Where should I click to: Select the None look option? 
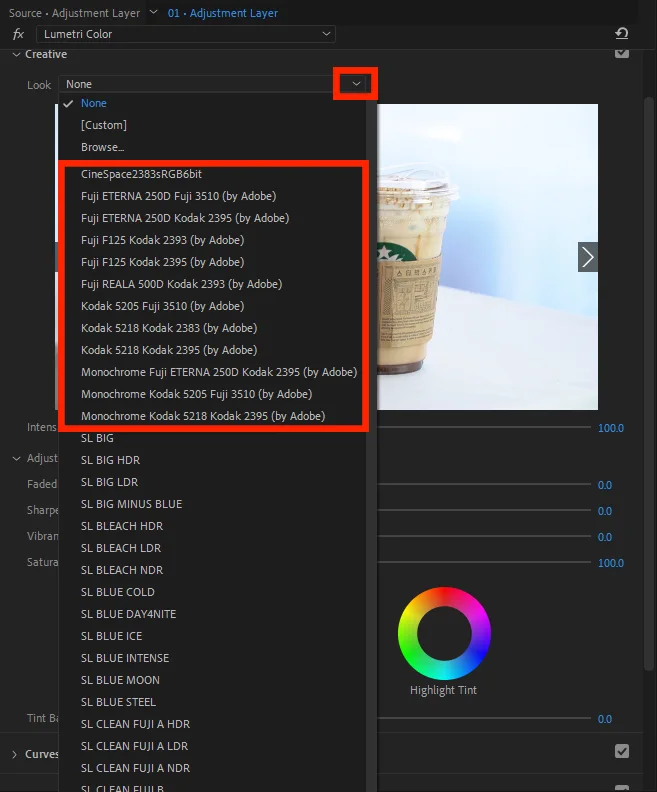pyautogui.click(x=212, y=103)
